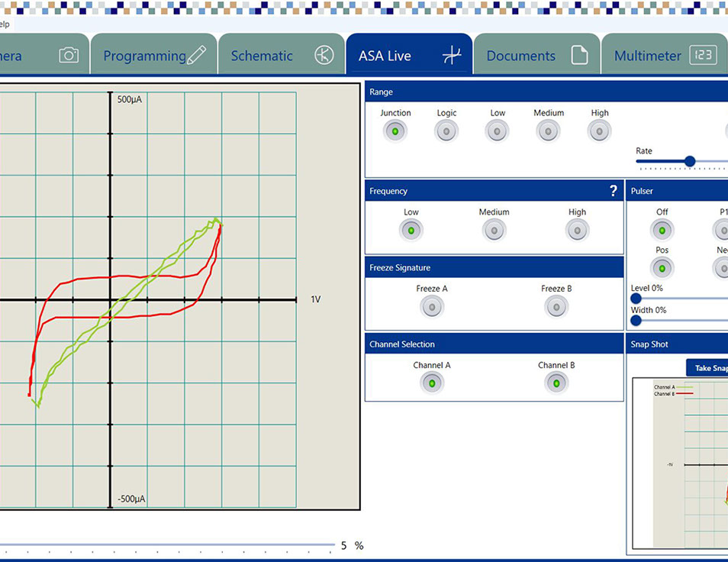
Task: Toggle Freeze A signature
Action: (x=432, y=306)
